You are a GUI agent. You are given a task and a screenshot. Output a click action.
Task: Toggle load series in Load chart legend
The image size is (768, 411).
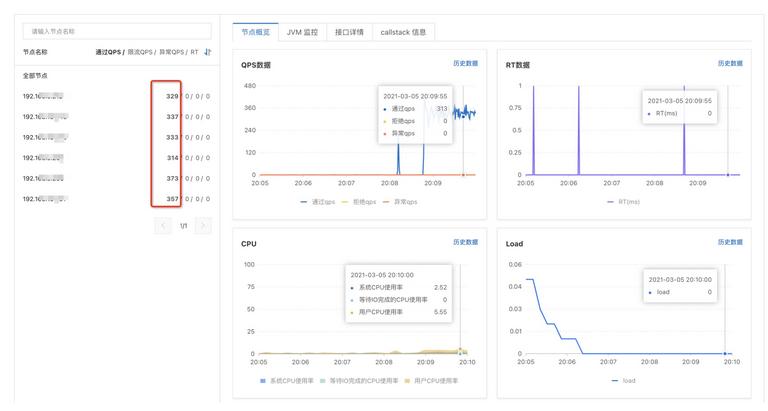(x=624, y=381)
